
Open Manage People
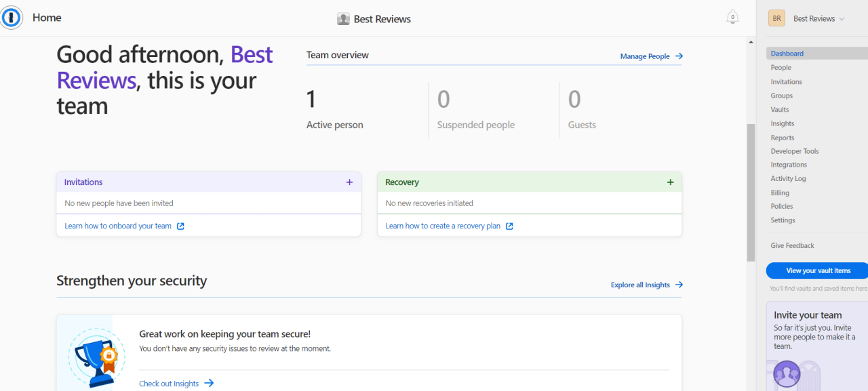point(646,56)
